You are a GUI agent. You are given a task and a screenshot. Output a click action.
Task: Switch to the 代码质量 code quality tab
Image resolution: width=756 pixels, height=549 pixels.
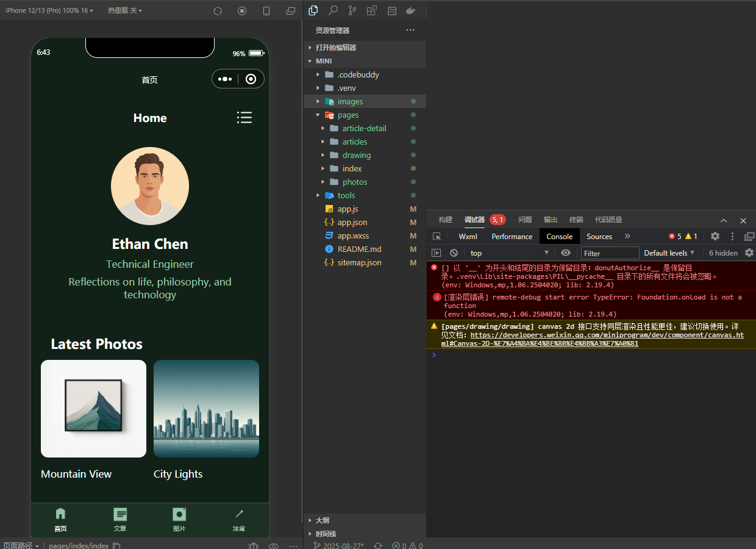point(608,220)
